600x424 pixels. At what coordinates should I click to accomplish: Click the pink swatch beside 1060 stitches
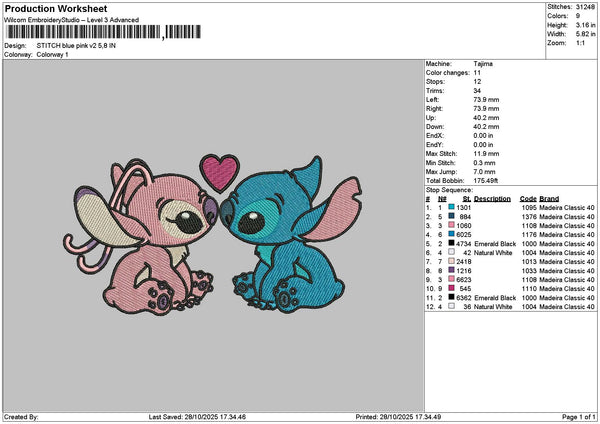pos(452,225)
